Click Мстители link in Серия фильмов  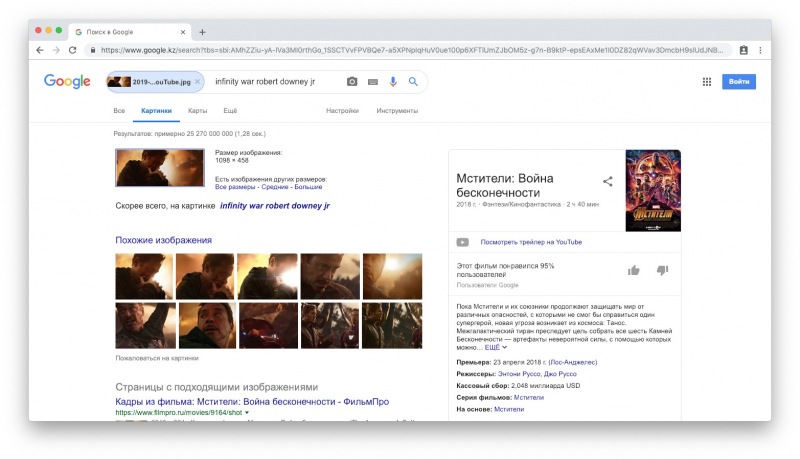click(529, 398)
